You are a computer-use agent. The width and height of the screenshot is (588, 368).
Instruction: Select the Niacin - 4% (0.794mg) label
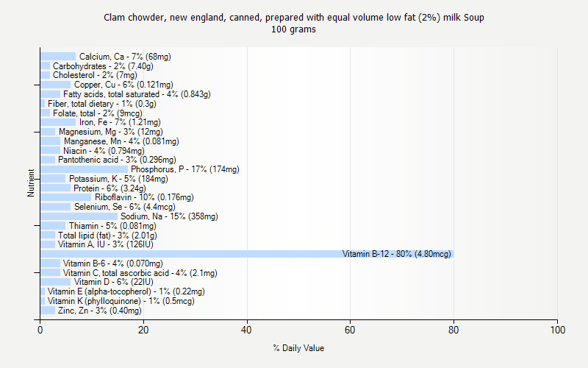[104, 151]
